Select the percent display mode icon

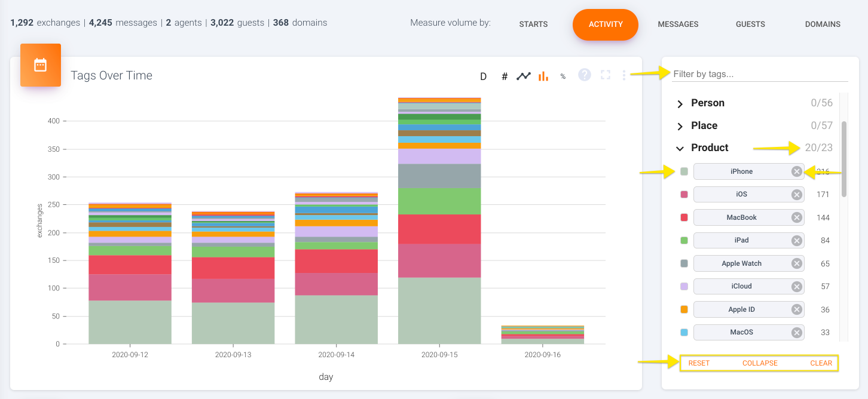coord(563,76)
